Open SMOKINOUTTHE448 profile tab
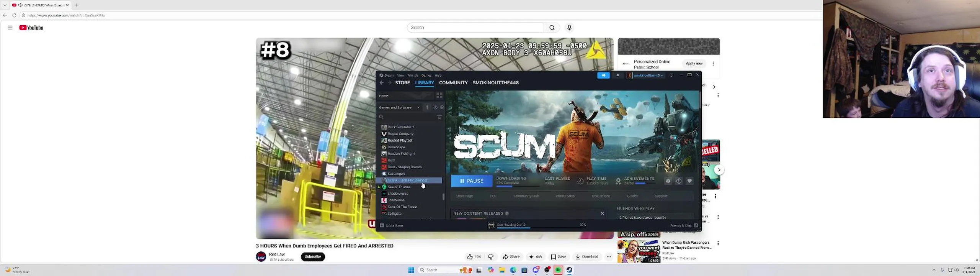Viewport: 980px width, 276px height. 495,83
